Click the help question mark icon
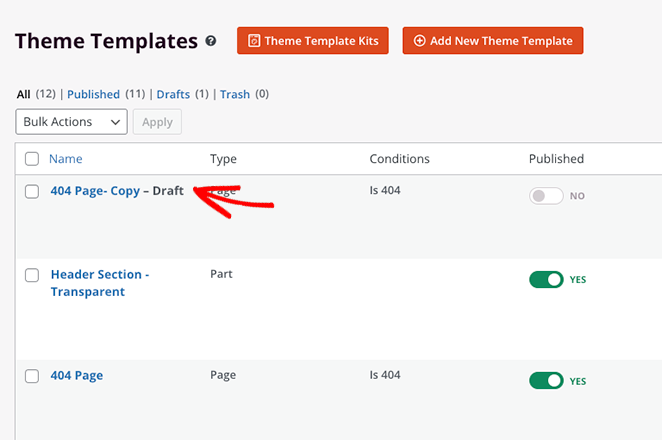The image size is (662, 440). pos(211,41)
